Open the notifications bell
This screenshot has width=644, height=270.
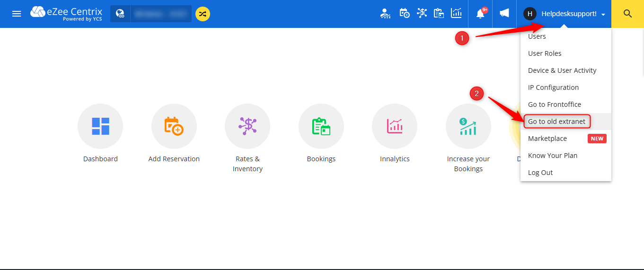click(x=480, y=14)
